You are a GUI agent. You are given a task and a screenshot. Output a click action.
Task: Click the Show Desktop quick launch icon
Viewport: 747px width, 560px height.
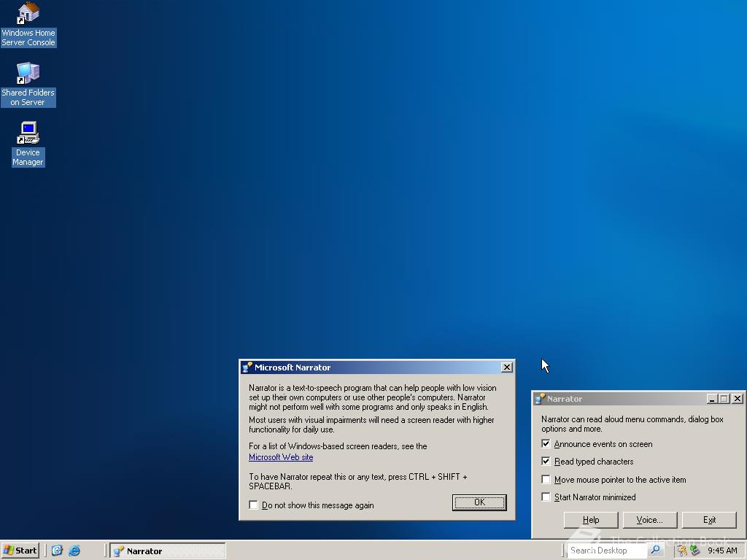pos(57,551)
